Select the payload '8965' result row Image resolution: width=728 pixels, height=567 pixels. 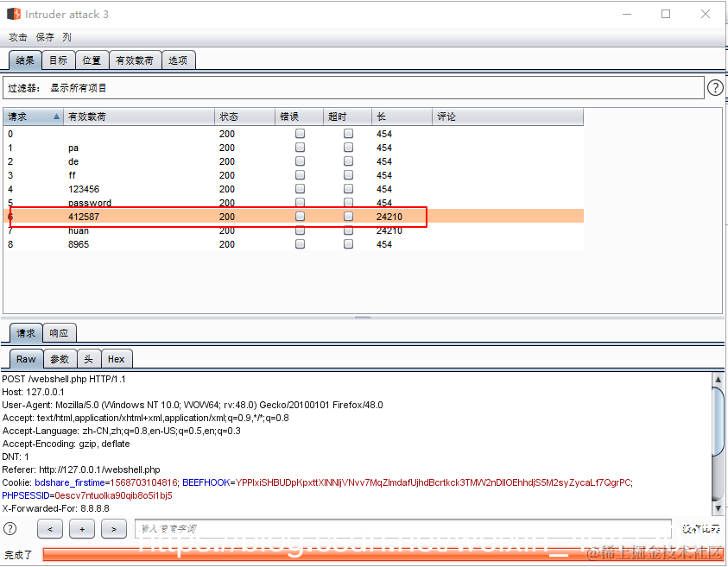pos(294,244)
